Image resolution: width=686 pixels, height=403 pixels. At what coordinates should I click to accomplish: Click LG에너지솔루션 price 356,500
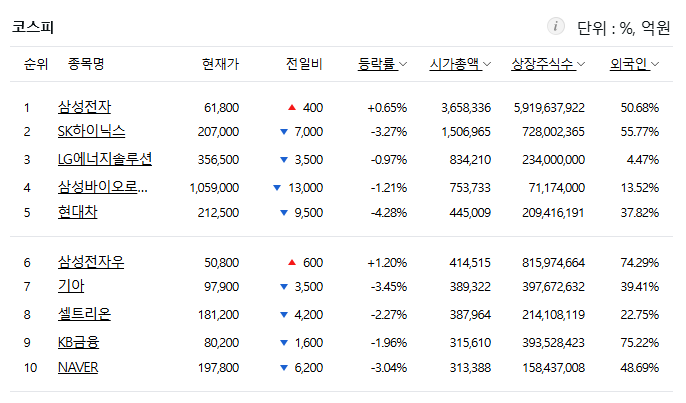218,160
